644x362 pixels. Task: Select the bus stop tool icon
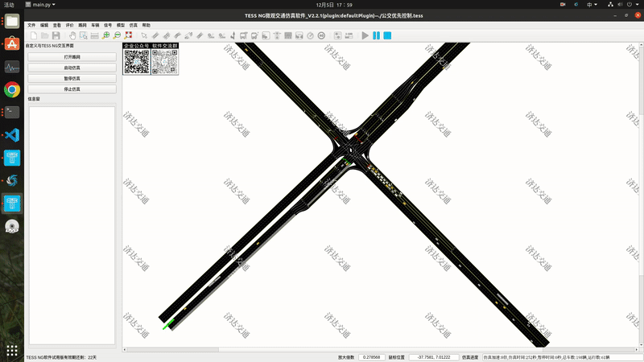tap(244, 35)
